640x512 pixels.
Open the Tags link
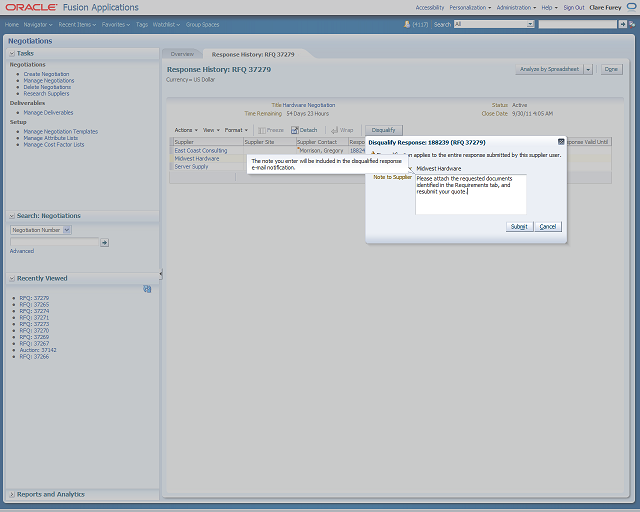(142, 24)
